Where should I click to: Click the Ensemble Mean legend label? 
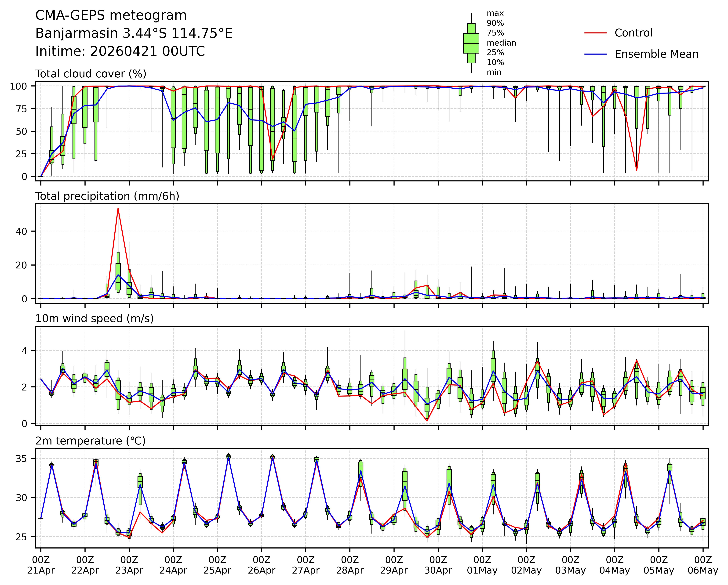click(x=656, y=54)
